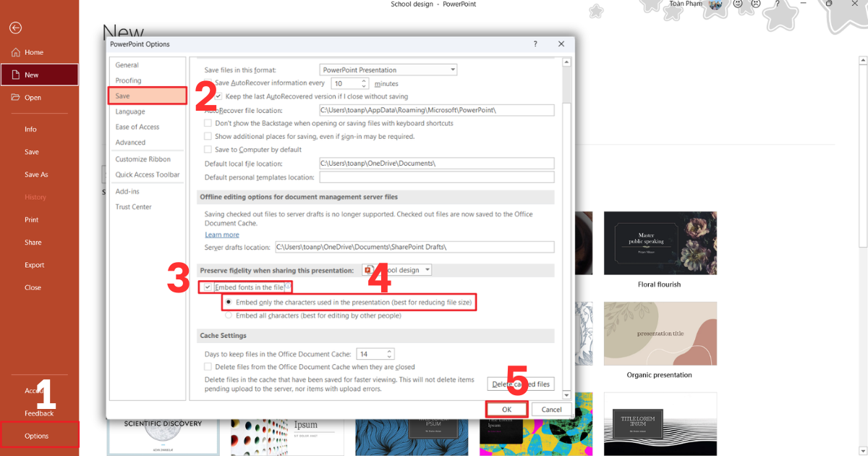The width and height of the screenshot is (868, 456).
Task: Select Embed only the characters used option
Action: point(229,302)
